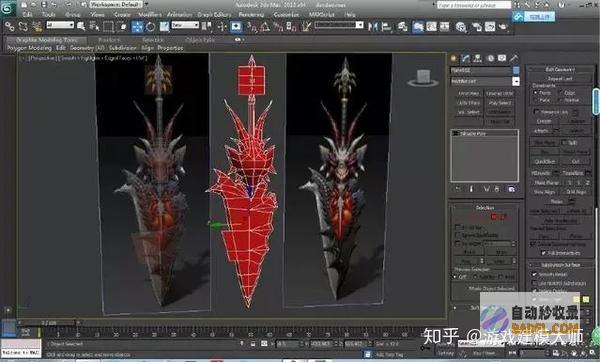Image resolution: width=600 pixels, height=362 pixels.
Task: Select Polygon sub-object level in the Selection rollout
Action: [494, 217]
